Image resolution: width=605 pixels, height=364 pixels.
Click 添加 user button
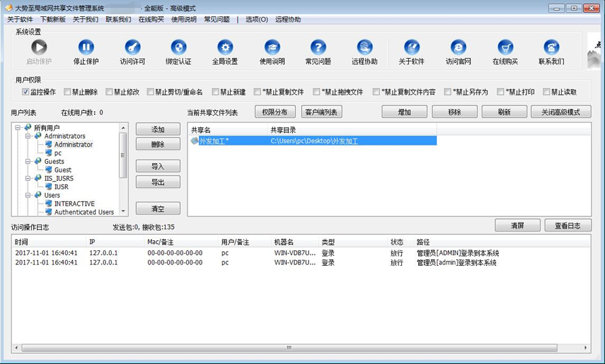coord(158,129)
